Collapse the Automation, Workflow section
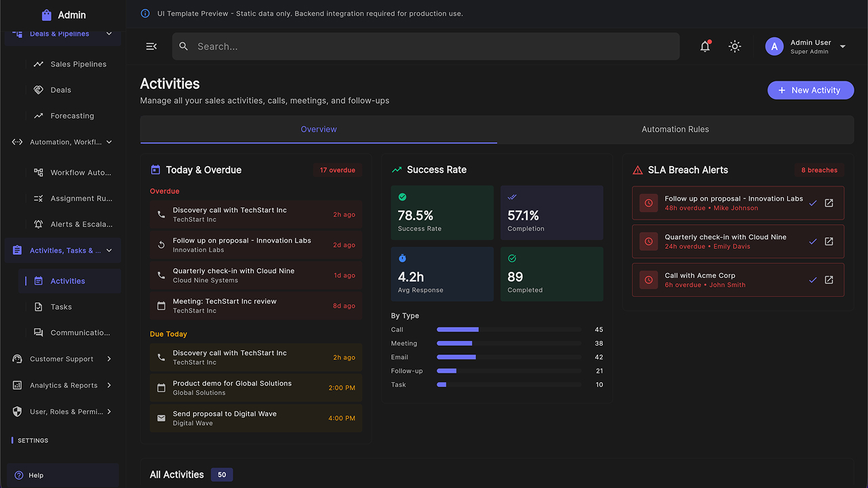The width and height of the screenshot is (868, 488). [x=109, y=142]
